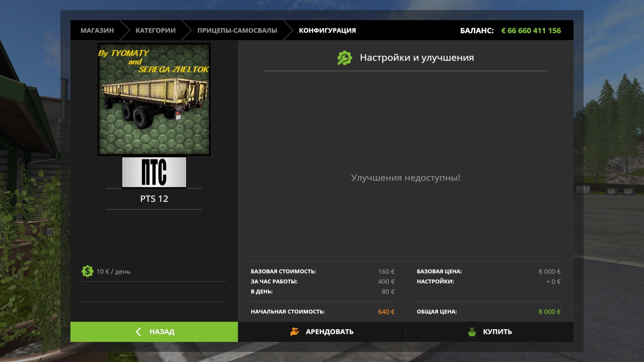Click the 10 € / день upkeep text

pos(113,272)
